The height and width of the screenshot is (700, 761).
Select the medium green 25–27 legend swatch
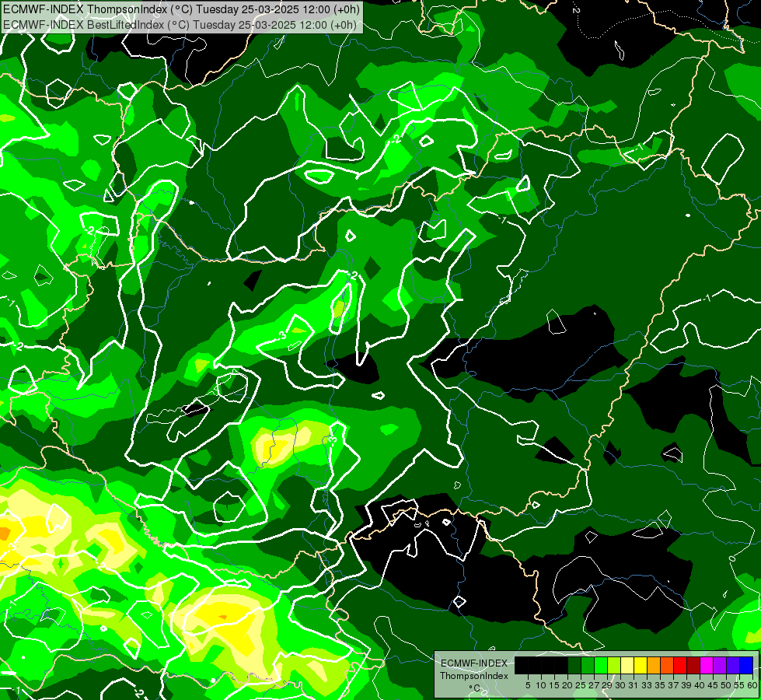[588, 665]
